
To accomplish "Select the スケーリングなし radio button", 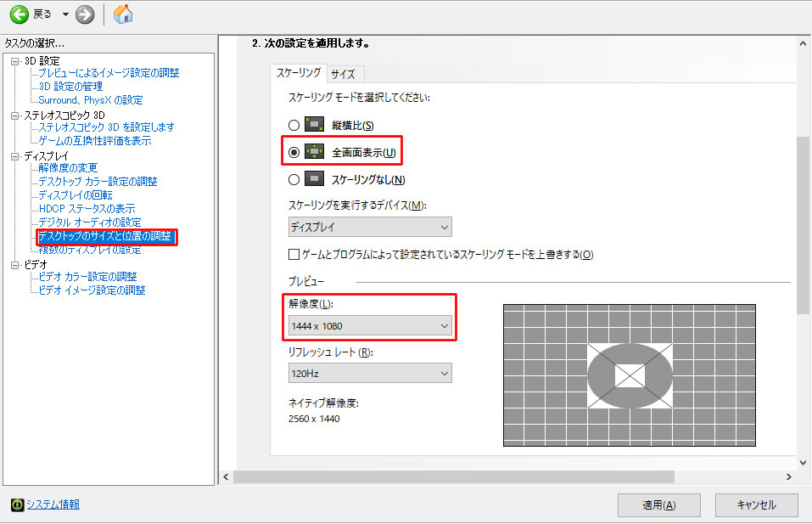I will [x=294, y=179].
